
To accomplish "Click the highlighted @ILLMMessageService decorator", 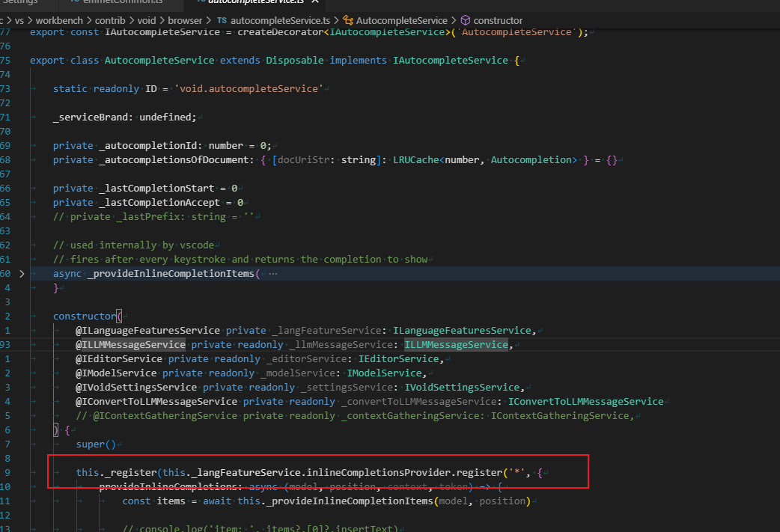I will [130, 345].
